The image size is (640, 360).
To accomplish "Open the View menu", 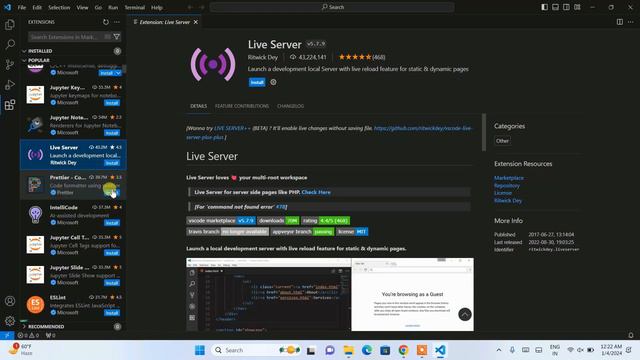I will (82, 7).
